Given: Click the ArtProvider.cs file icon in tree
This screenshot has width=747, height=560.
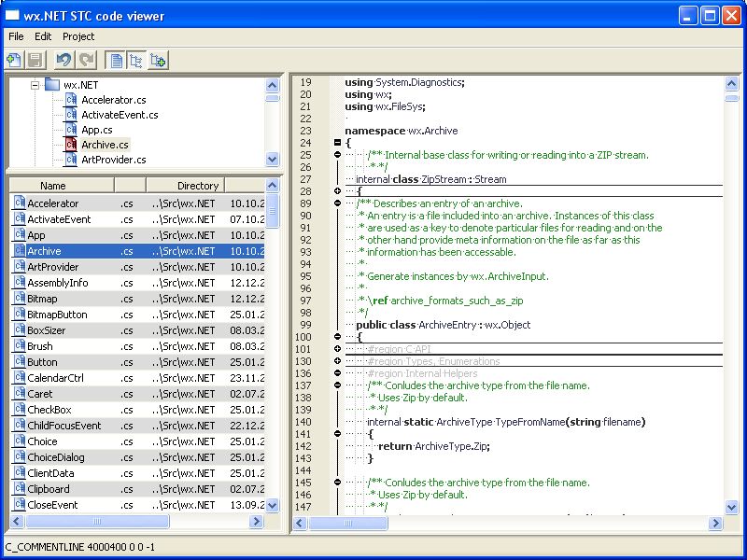Looking at the screenshot, I should pos(71,160).
